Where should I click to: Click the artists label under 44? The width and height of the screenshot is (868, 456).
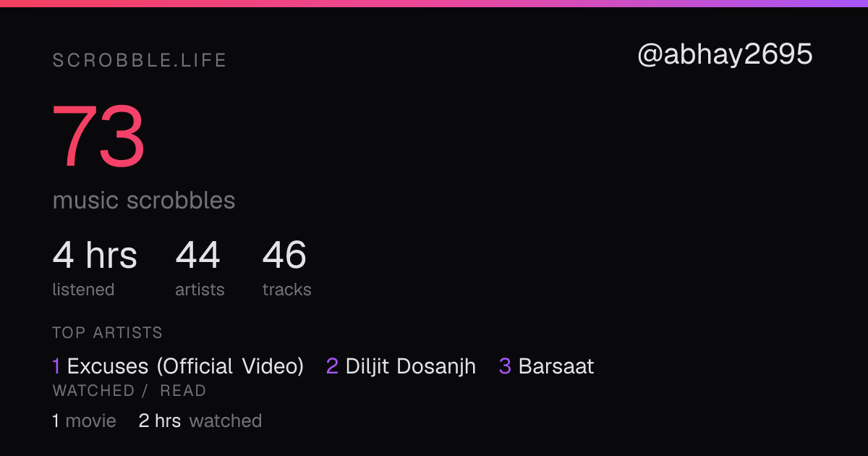tap(200, 290)
